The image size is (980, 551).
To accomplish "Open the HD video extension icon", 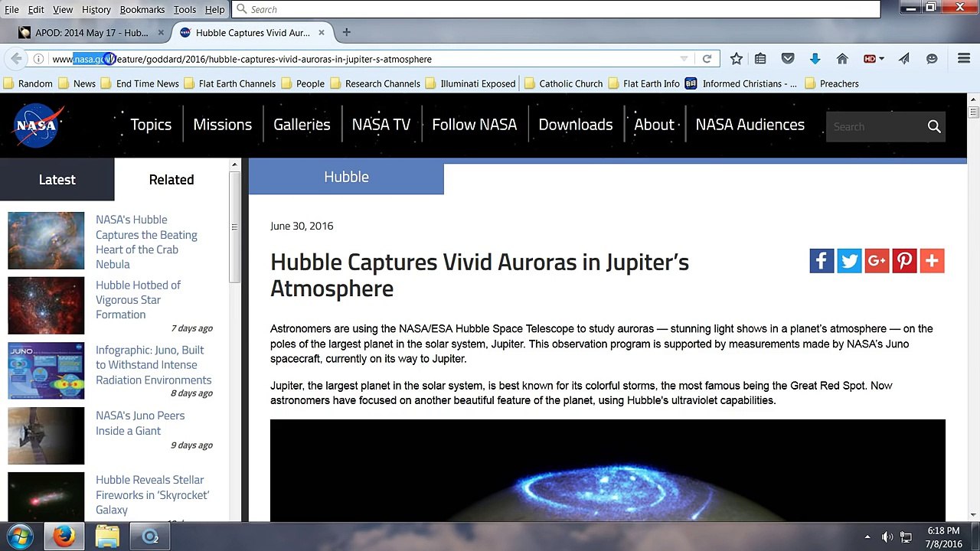I will click(869, 59).
